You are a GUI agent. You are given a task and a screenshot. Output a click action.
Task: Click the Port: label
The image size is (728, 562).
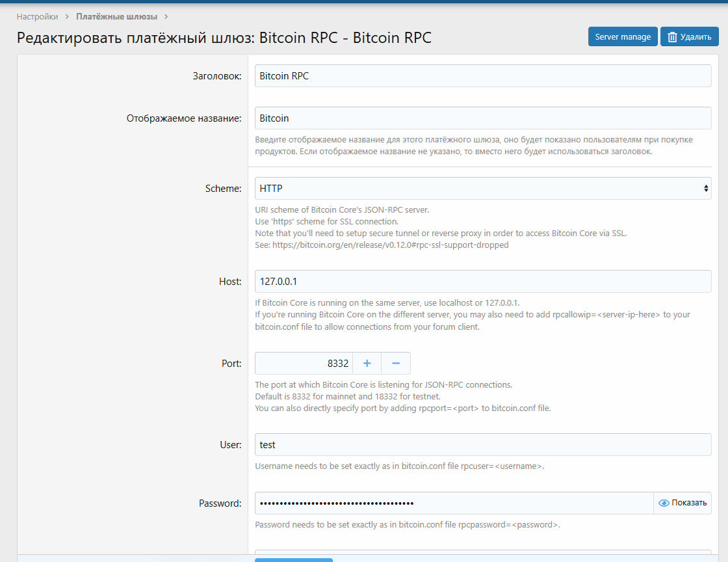[x=231, y=364]
